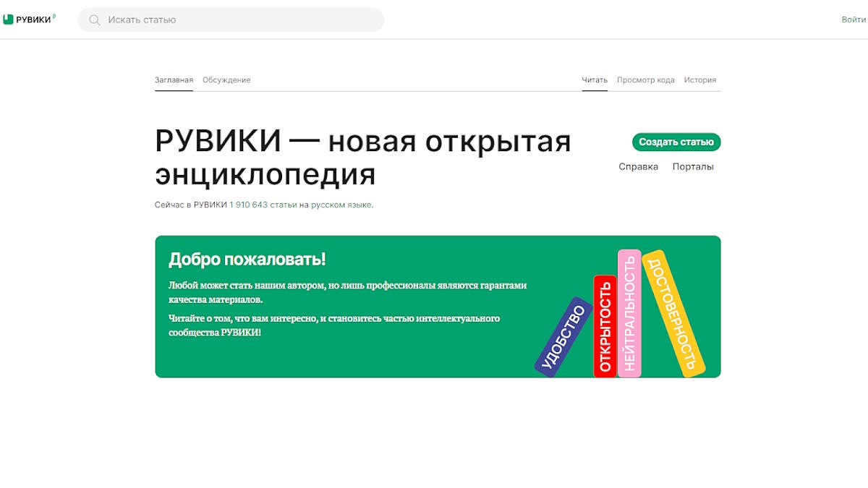The height and width of the screenshot is (488, 868).
Task: Open the Просмотр кода tab
Action: pyautogui.click(x=646, y=80)
